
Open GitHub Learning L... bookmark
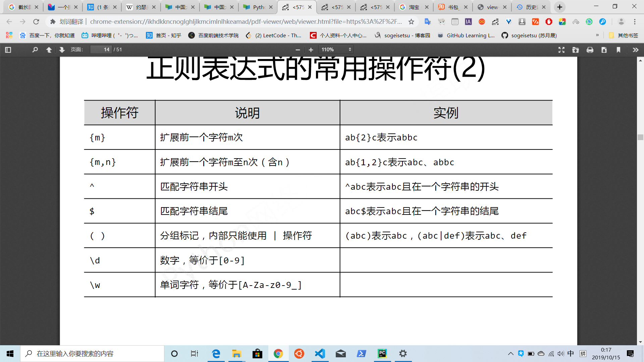[x=466, y=35]
